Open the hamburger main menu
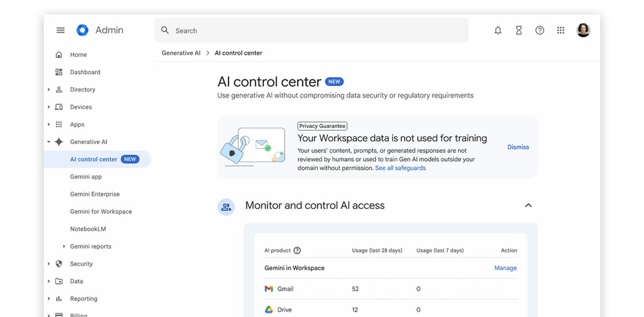This screenshot has width=644, height=317. pyautogui.click(x=60, y=30)
